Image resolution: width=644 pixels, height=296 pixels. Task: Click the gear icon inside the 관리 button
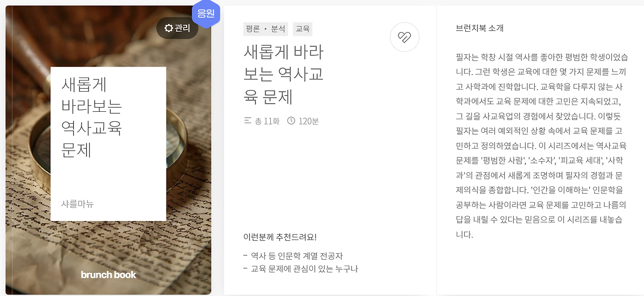pyautogui.click(x=169, y=28)
